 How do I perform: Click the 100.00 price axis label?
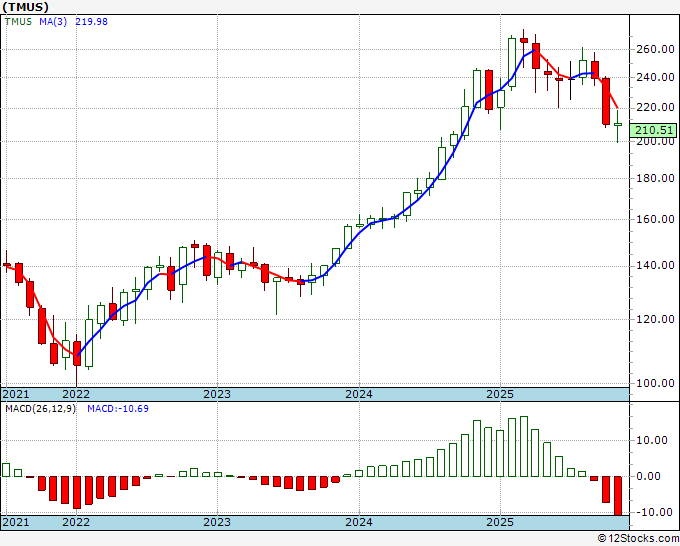coord(655,383)
